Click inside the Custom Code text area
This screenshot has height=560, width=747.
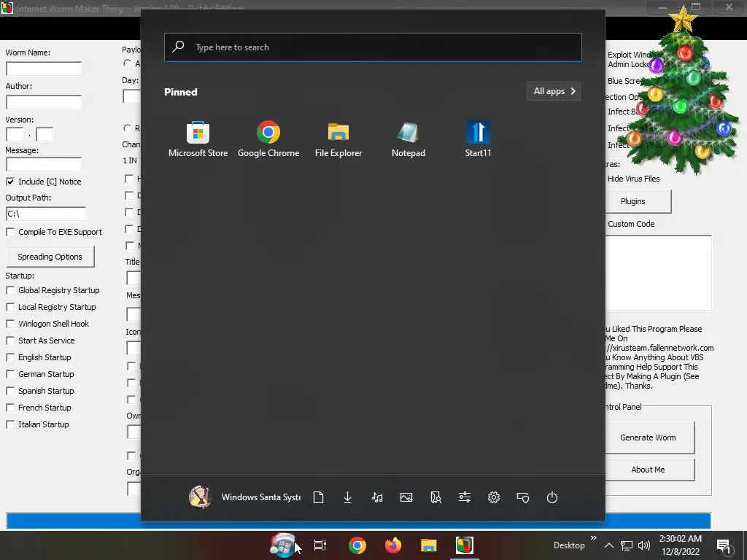[x=659, y=273]
